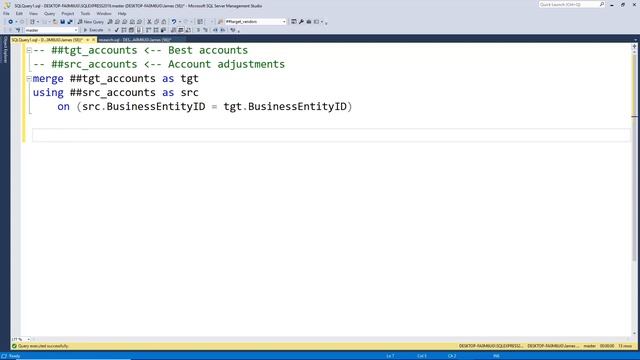This screenshot has width=640, height=360.
Task: Open the ##target_random find combo box
Action: coord(255,22)
